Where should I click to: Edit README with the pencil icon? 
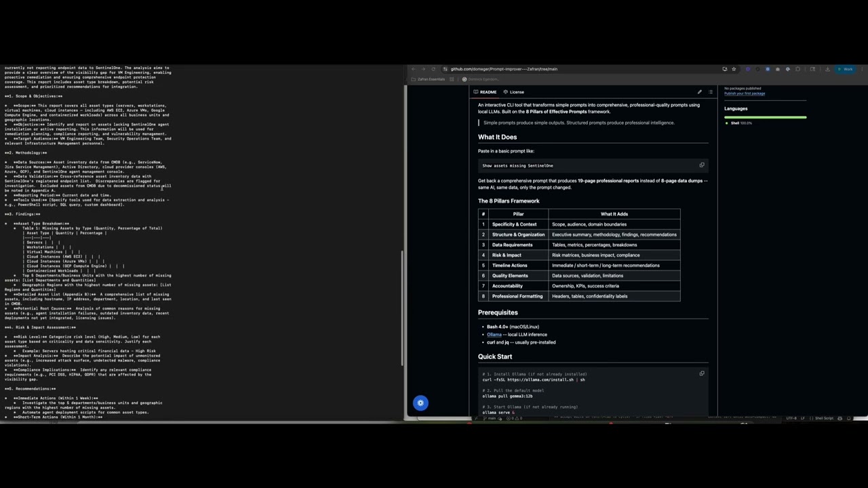pyautogui.click(x=699, y=92)
